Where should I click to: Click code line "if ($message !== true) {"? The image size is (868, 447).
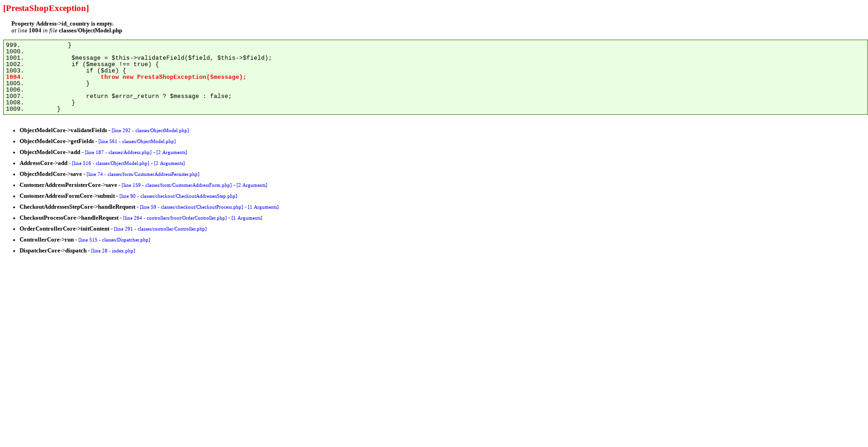[115, 65]
